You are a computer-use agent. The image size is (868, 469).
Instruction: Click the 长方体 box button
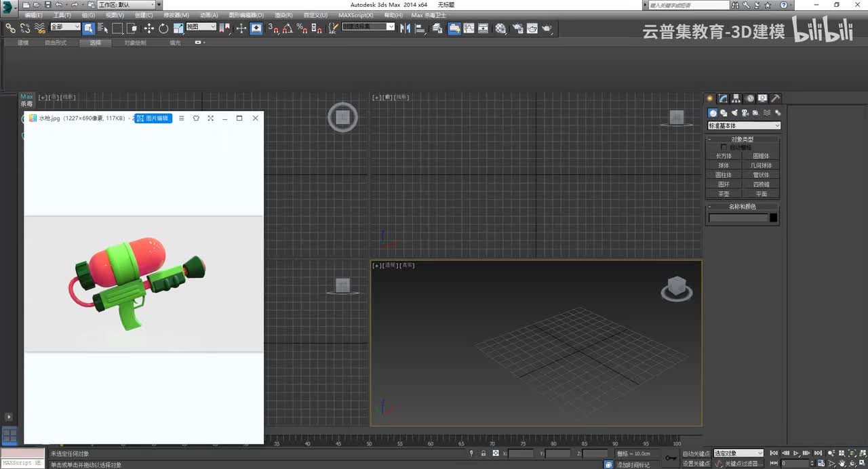[x=724, y=156]
